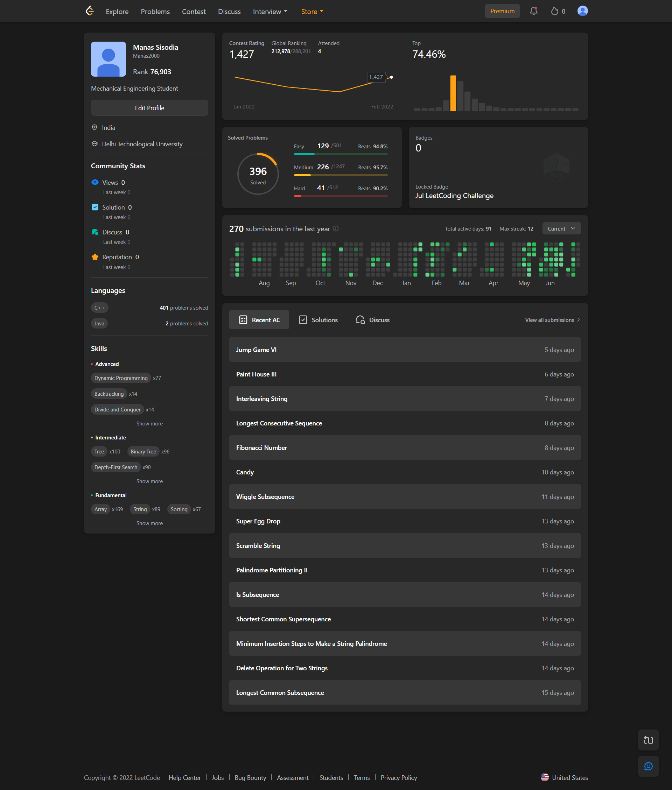Click the India location pin icon

click(94, 128)
